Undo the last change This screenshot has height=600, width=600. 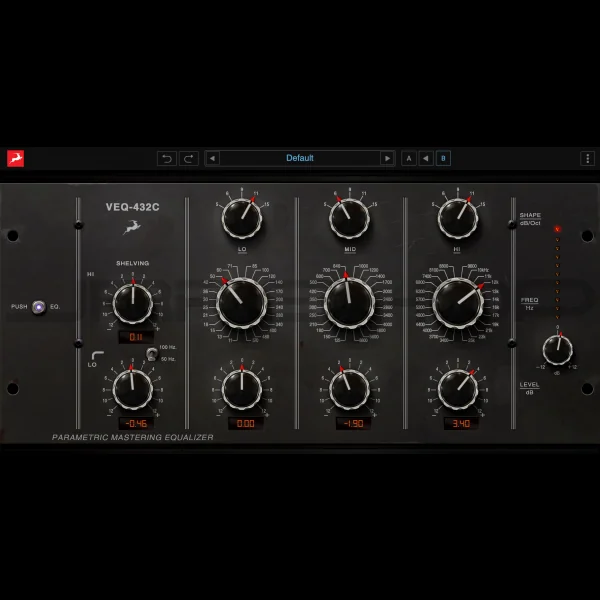167,158
